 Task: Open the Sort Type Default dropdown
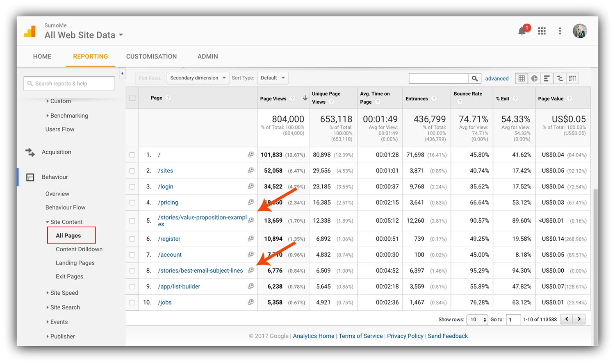[272, 78]
